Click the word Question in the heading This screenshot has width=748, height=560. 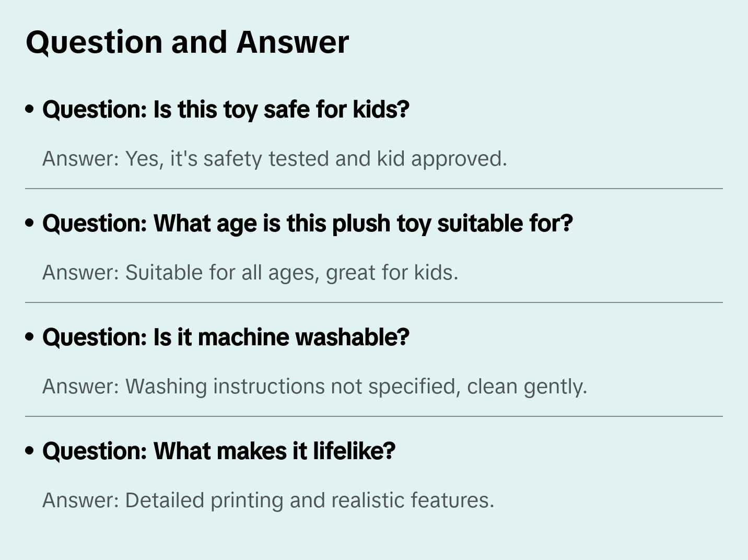(x=94, y=42)
